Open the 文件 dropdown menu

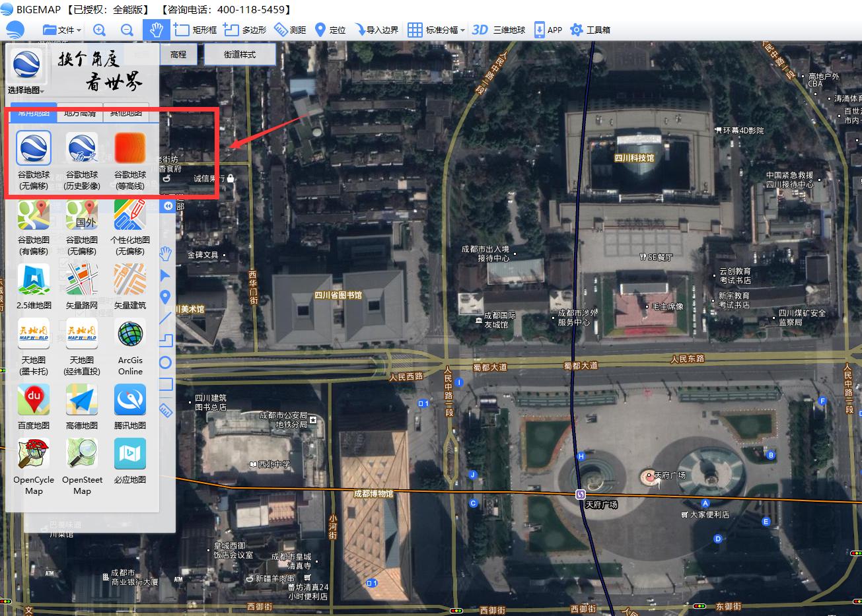point(62,30)
